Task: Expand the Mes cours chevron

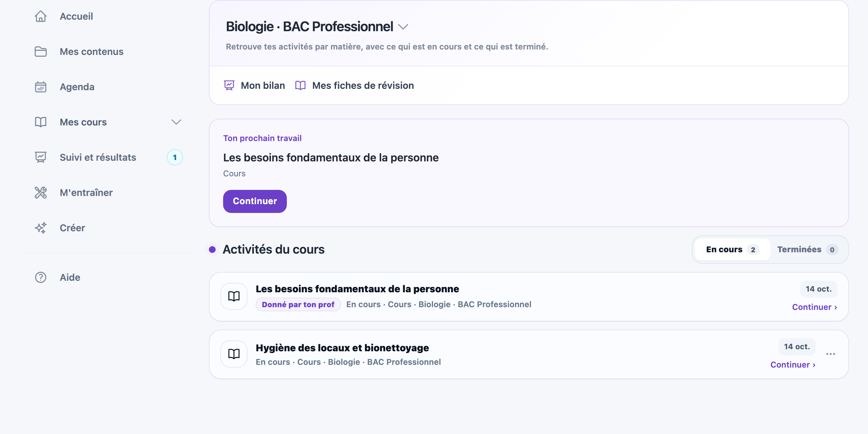Action: coord(176,122)
